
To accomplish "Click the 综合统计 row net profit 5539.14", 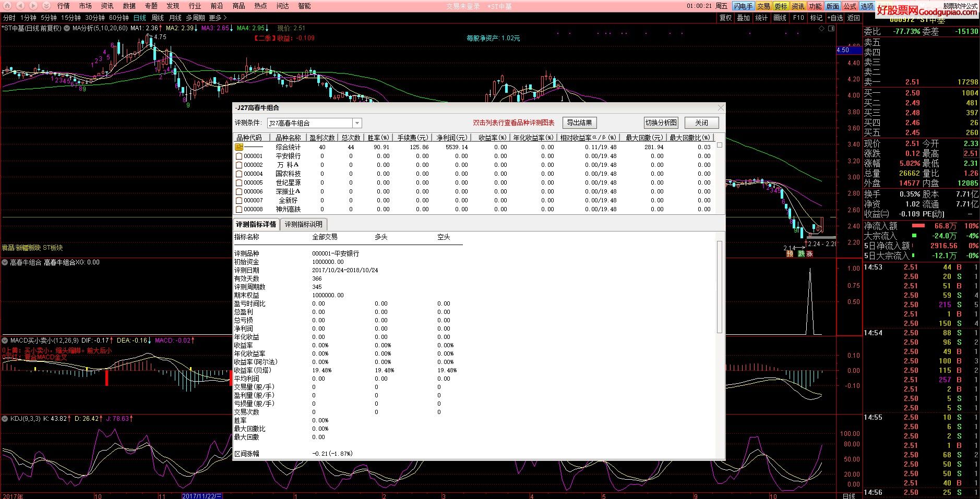I will click(456, 147).
